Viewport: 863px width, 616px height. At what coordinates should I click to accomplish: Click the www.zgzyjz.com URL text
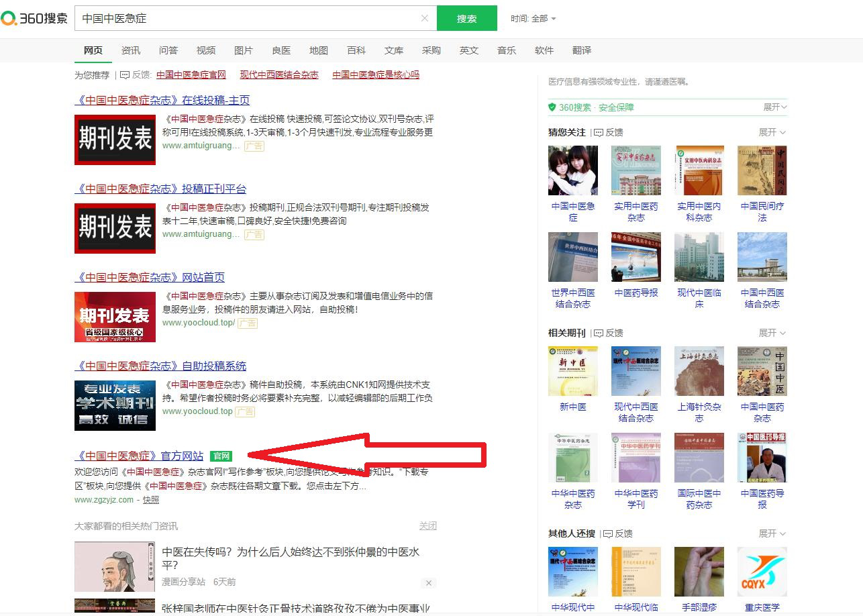pos(104,500)
